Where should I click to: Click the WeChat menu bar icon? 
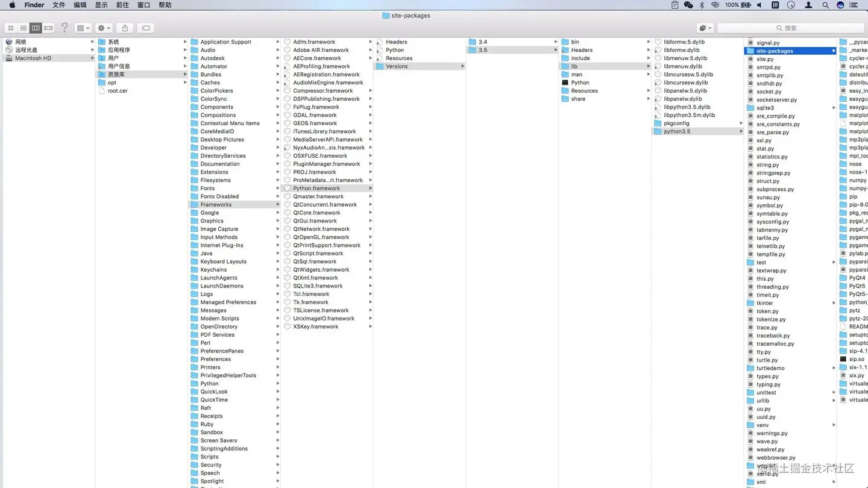[688, 5]
